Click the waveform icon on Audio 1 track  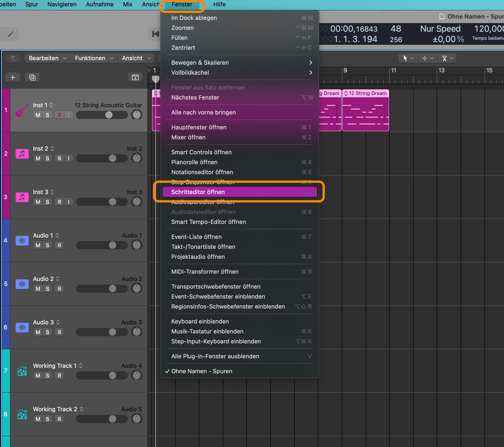(22, 240)
